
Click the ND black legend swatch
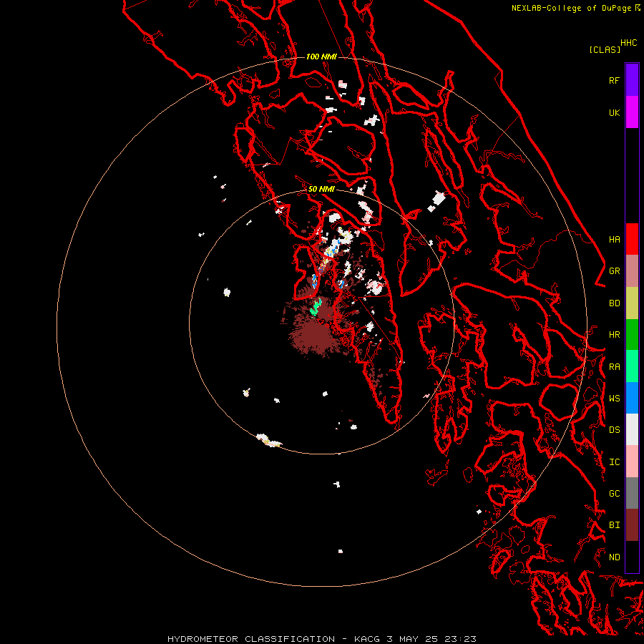click(632, 557)
